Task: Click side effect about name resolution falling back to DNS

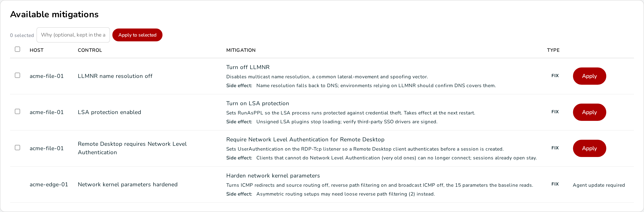Action: pos(376,86)
